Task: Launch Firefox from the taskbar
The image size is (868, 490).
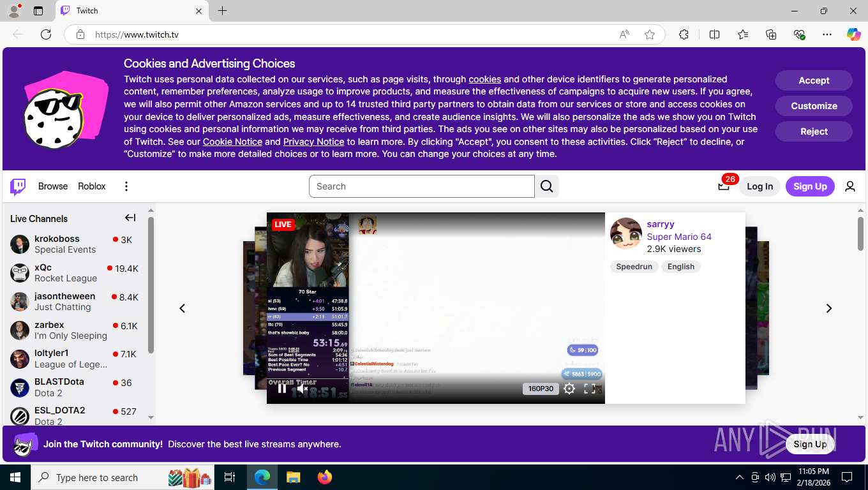Action: 325,477
